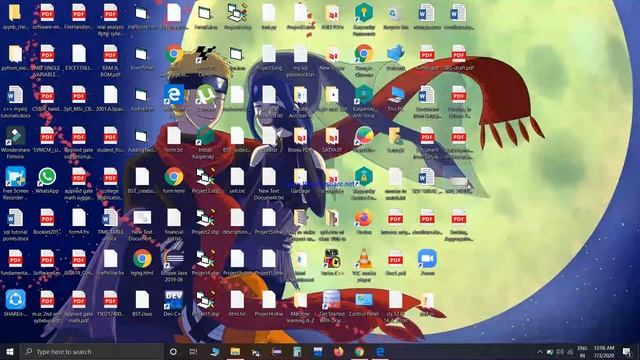640x360 pixels.
Task: Select the Recycle Bin icon
Action: pyautogui.click(x=396, y=16)
